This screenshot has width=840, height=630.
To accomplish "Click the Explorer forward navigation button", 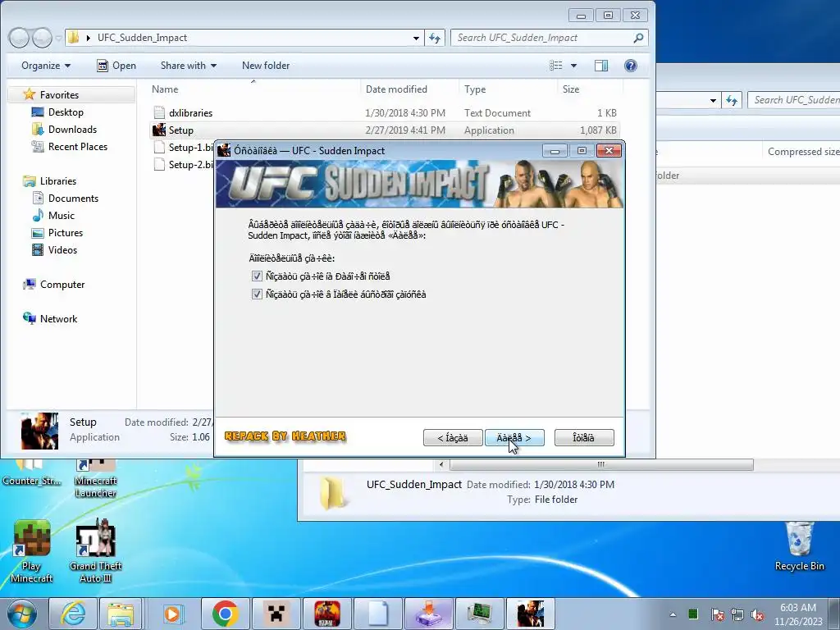I will [42, 38].
